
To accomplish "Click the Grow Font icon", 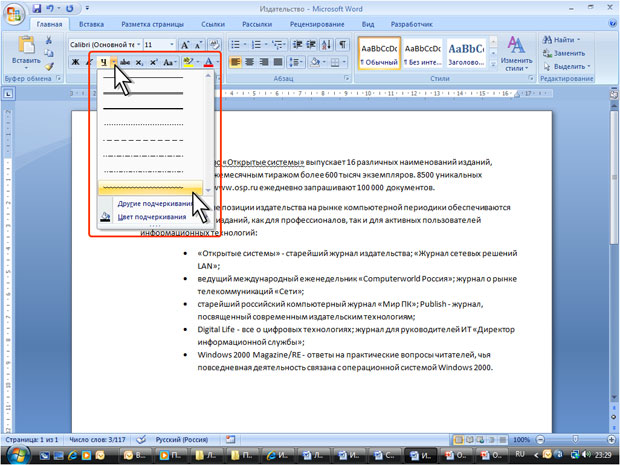I will [x=185, y=45].
